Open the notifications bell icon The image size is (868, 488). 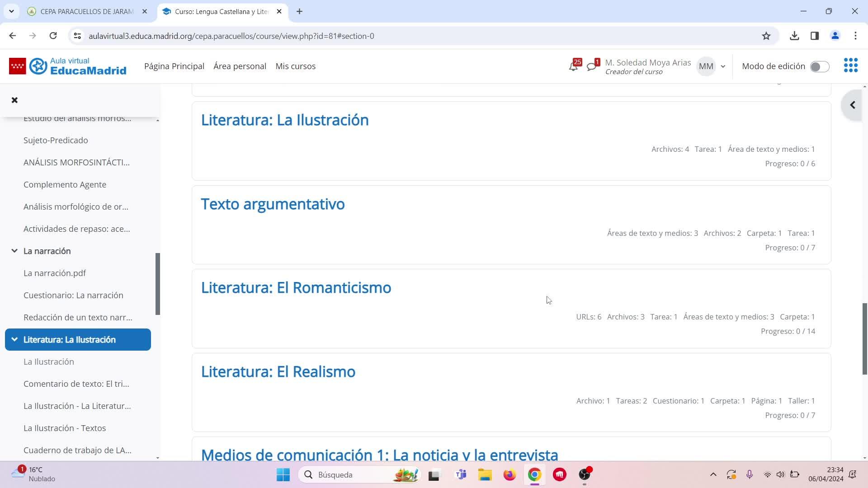tap(573, 67)
